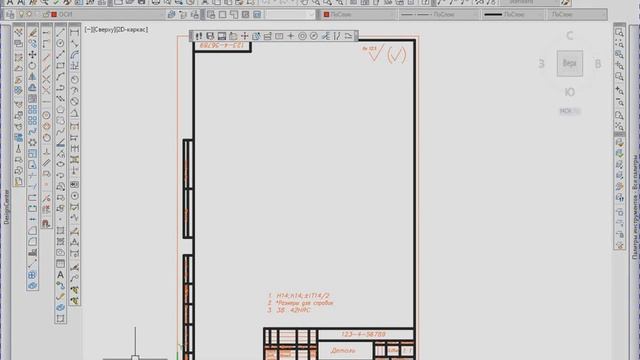
Task: Click the drawing number text in title block
Action: [x=362, y=334]
